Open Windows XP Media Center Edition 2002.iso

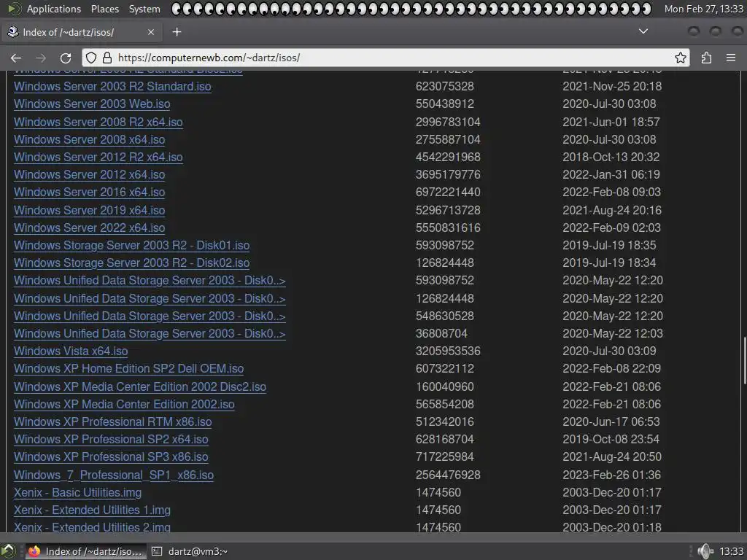click(x=124, y=404)
